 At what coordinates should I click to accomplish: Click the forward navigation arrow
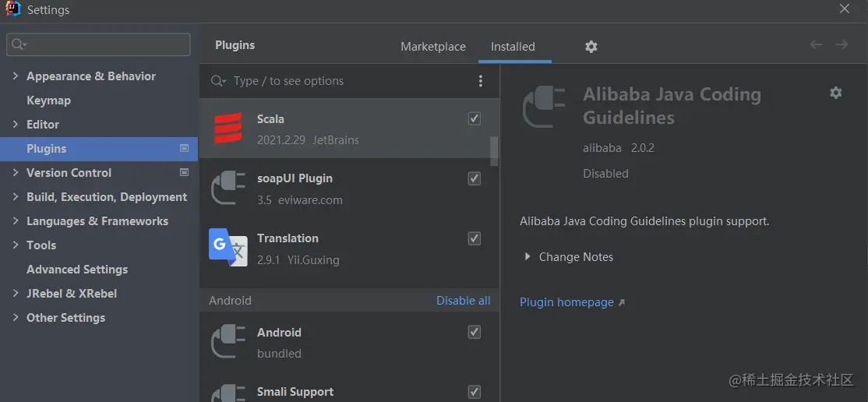(x=842, y=45)
